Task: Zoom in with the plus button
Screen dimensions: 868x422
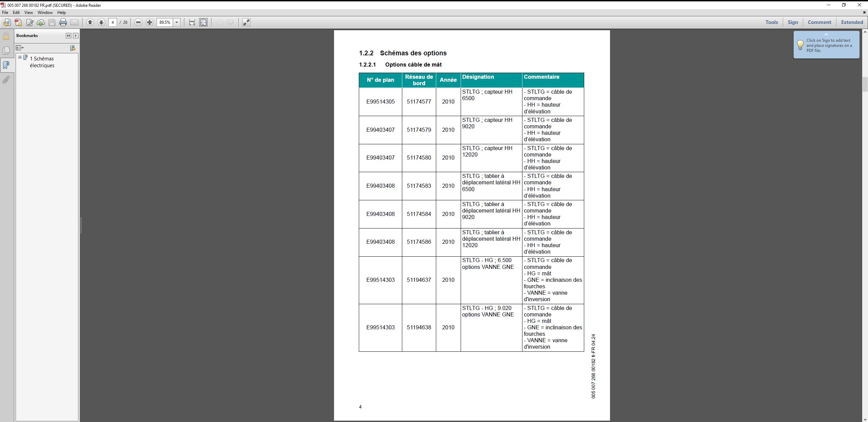Action: pyautogui.click(x=149, y=22)
